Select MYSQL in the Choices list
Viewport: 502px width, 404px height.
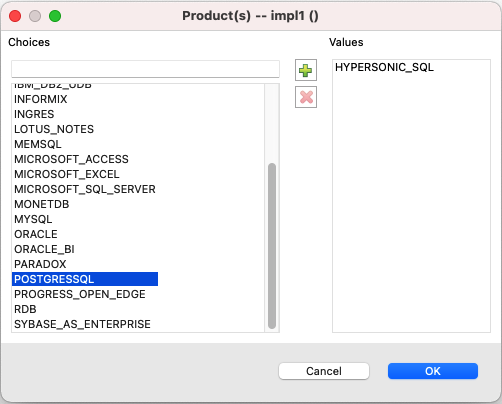(x=33, y=219)
